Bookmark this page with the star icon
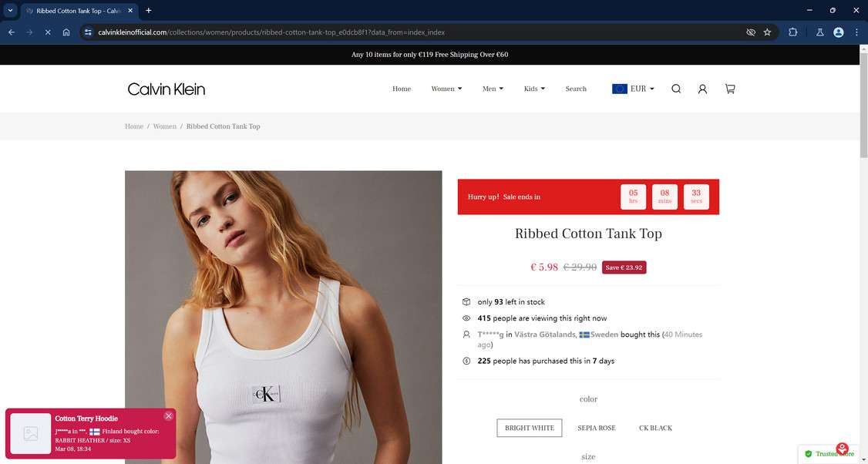 [x=767, y=32]
